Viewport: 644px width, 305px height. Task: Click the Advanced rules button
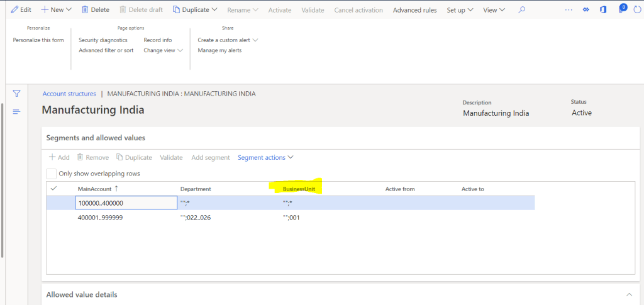coord(414,10)
